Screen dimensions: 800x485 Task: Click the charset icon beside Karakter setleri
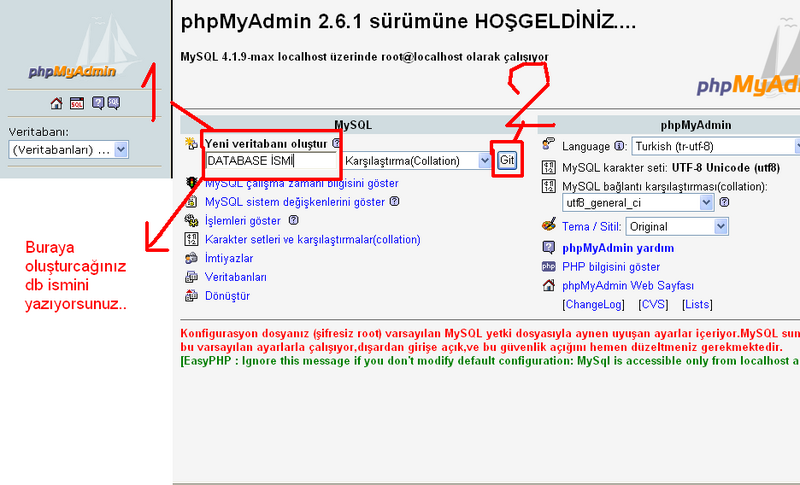pos(191,239)
